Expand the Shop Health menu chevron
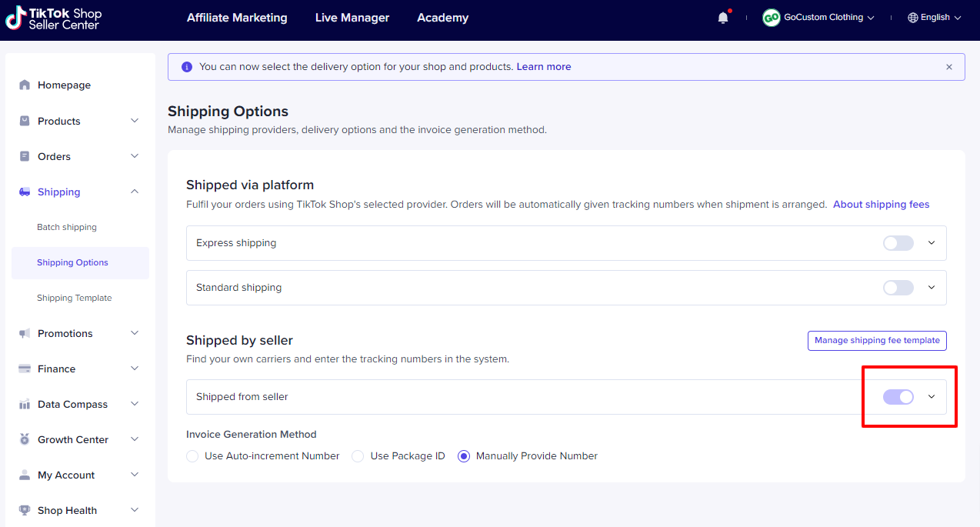The image size is (980, 527). point(135,510)
